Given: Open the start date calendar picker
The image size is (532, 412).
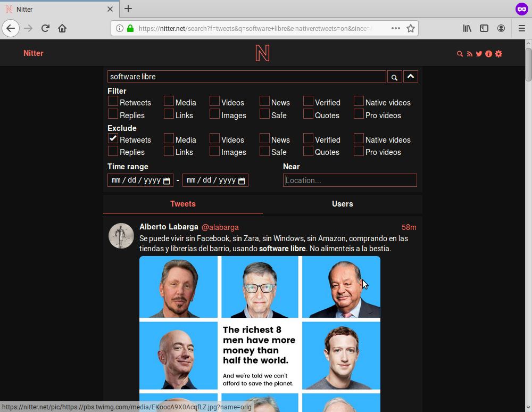Looking at the screenshot, I should [167, 181].
